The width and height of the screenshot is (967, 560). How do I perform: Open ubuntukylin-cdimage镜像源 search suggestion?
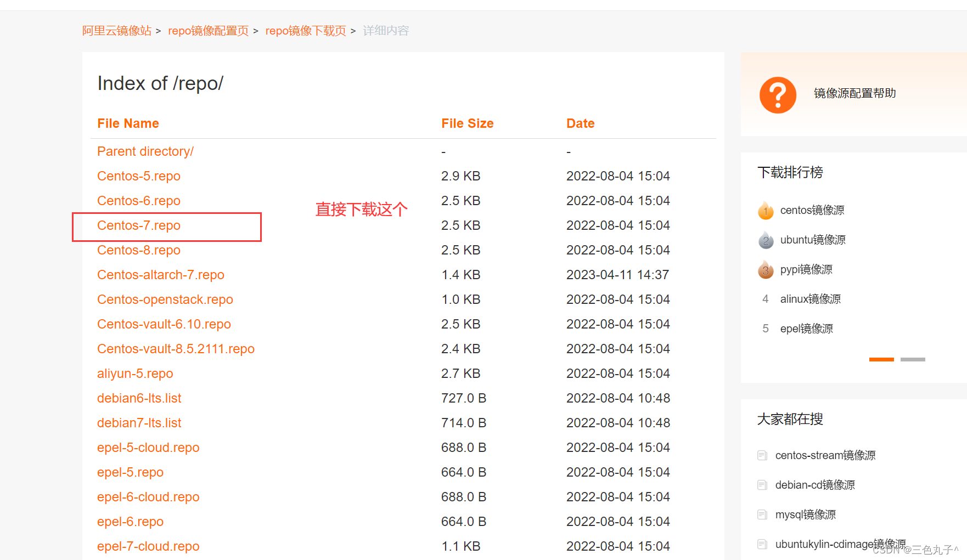tap(841, 544)
